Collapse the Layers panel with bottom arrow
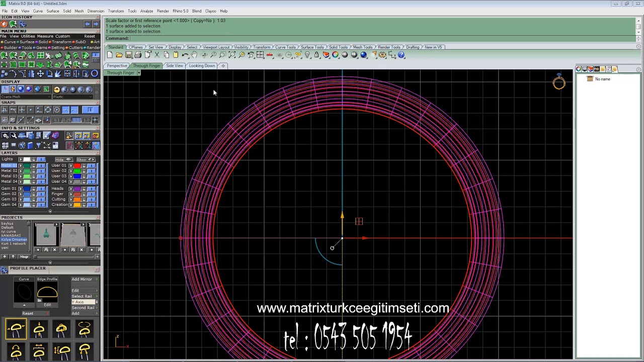The image size is (644, 362). point(50,211)
